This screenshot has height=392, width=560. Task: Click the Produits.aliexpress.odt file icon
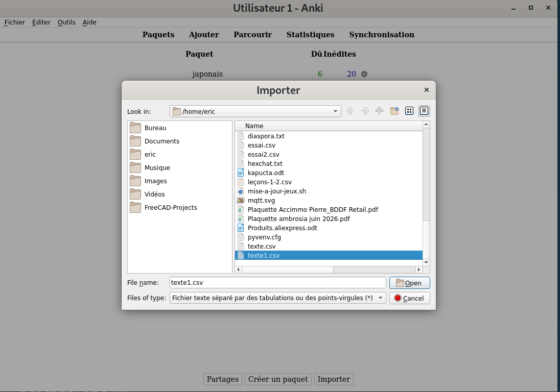point(241,228)
